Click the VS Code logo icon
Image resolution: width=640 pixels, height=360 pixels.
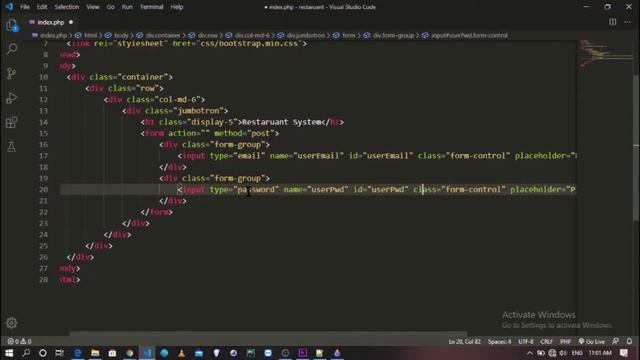[9, 7]
